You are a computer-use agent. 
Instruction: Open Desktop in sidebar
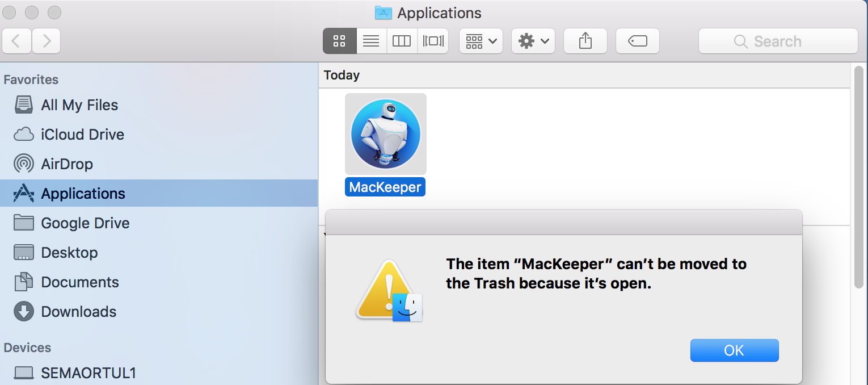[x=159, y=253]
